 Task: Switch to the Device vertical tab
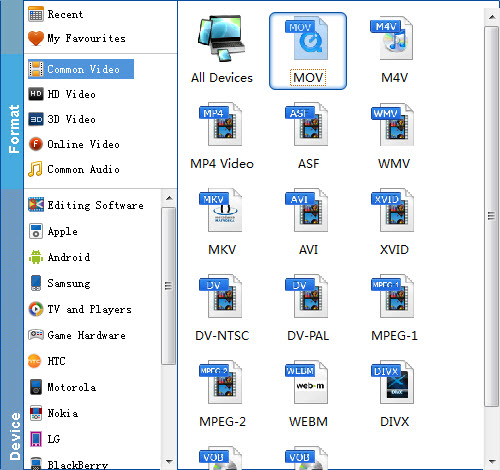coord(12,329)
